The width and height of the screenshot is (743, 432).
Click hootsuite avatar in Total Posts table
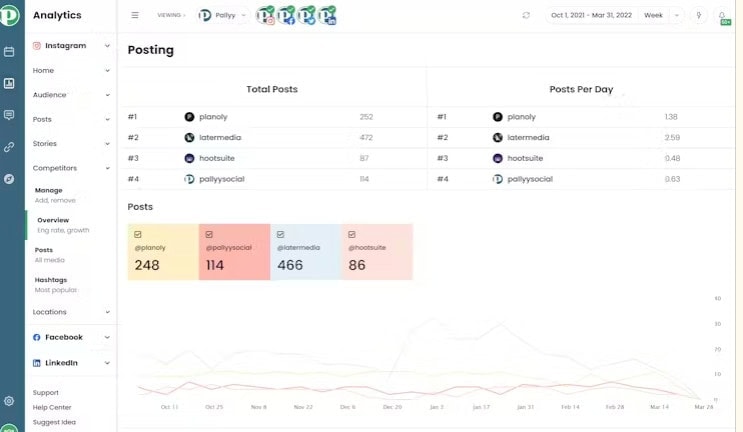click(189, 158)
